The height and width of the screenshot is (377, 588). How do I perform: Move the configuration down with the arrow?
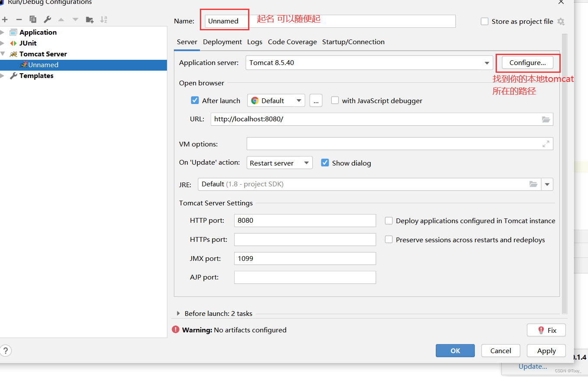pyautogui.click(x=75, y=19)
